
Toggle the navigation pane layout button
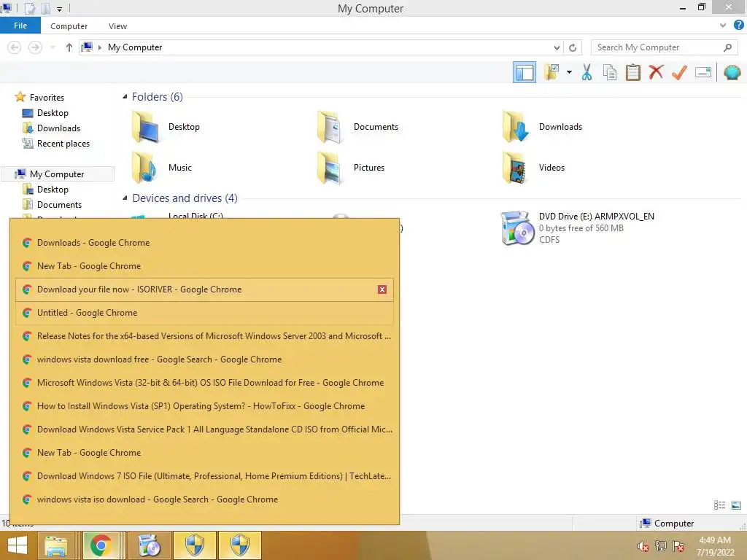524,72
